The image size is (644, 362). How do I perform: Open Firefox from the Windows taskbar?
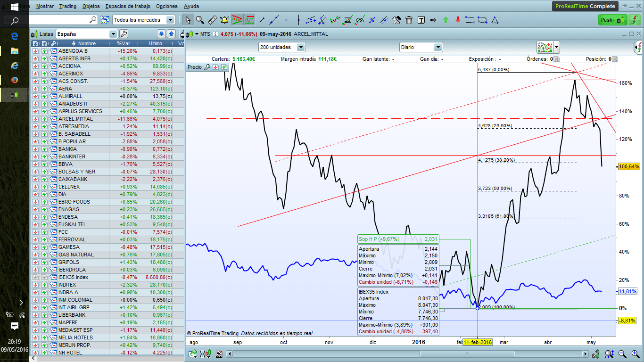tap(14, 80)
